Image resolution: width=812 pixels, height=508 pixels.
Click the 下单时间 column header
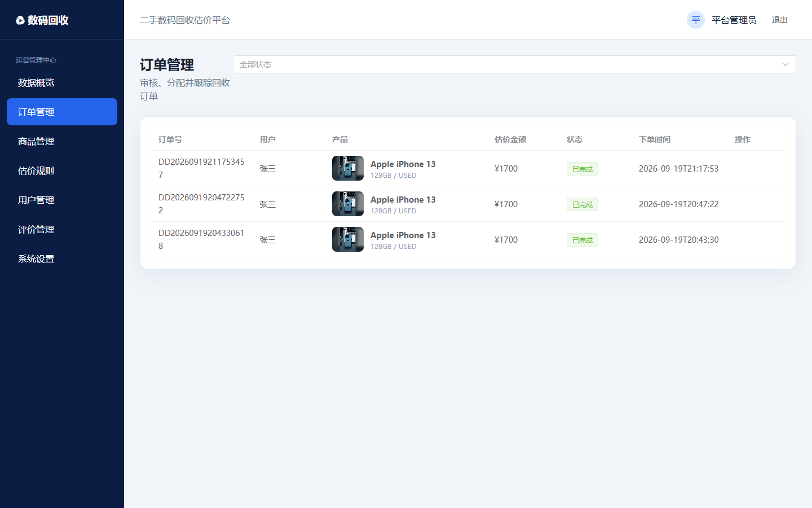click(x=655, y=139)
